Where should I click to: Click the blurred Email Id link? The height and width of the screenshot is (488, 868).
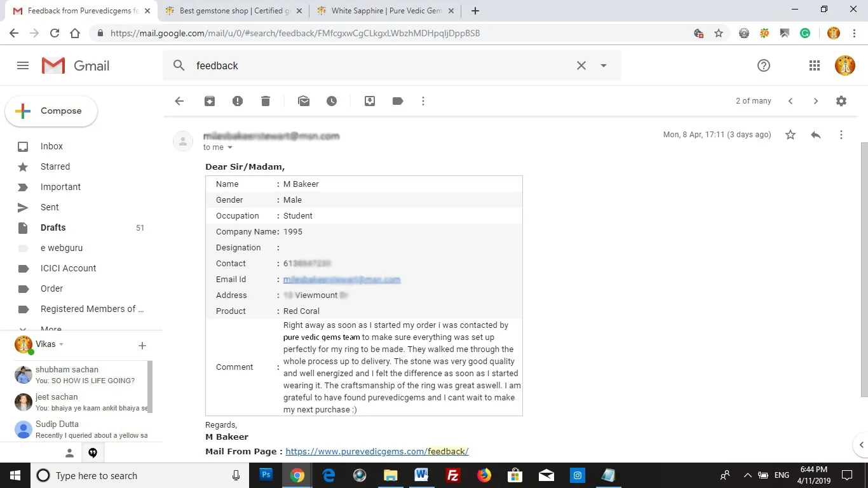[x=342, y=280]
